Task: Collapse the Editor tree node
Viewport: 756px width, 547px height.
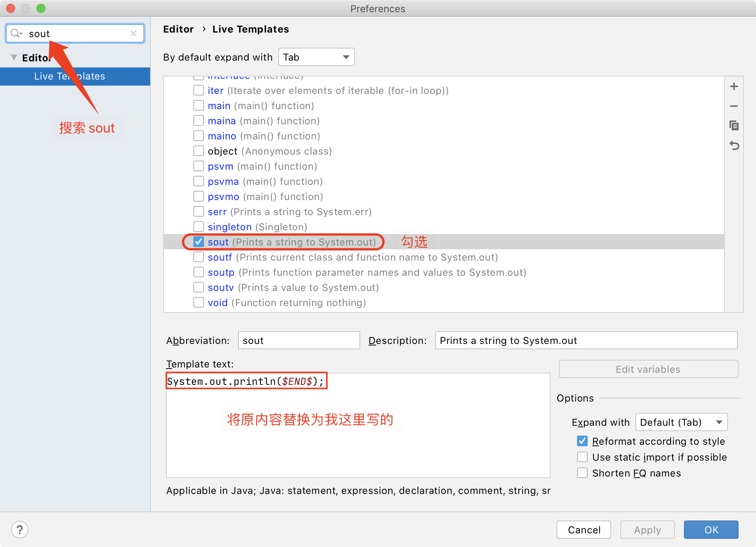Action: [x=14, y=57]
